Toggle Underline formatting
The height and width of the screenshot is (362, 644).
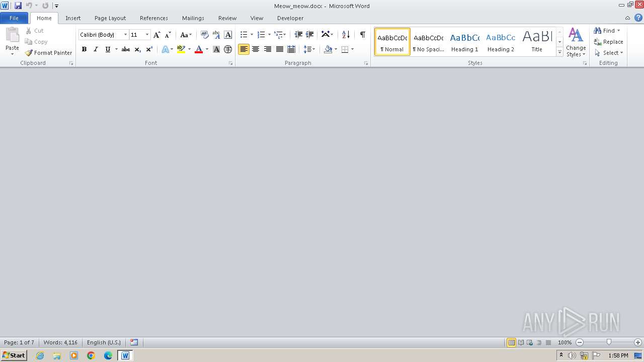click(108, 49)
